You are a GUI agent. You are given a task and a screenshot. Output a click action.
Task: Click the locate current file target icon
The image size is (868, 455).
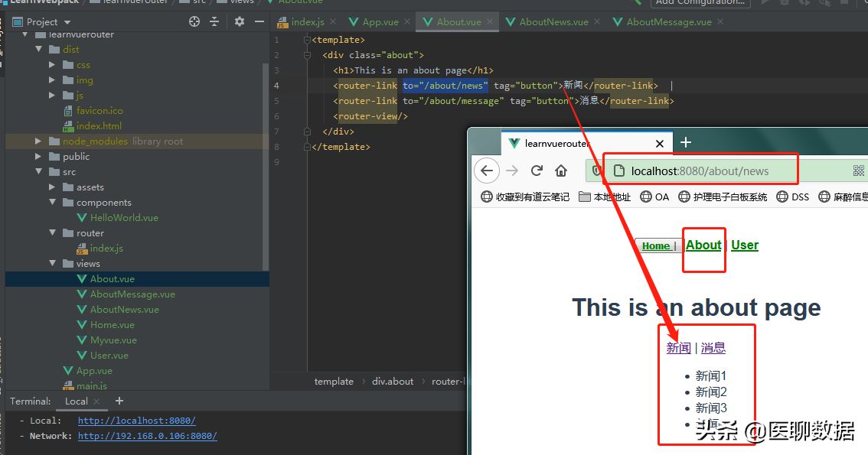point(194,21)
